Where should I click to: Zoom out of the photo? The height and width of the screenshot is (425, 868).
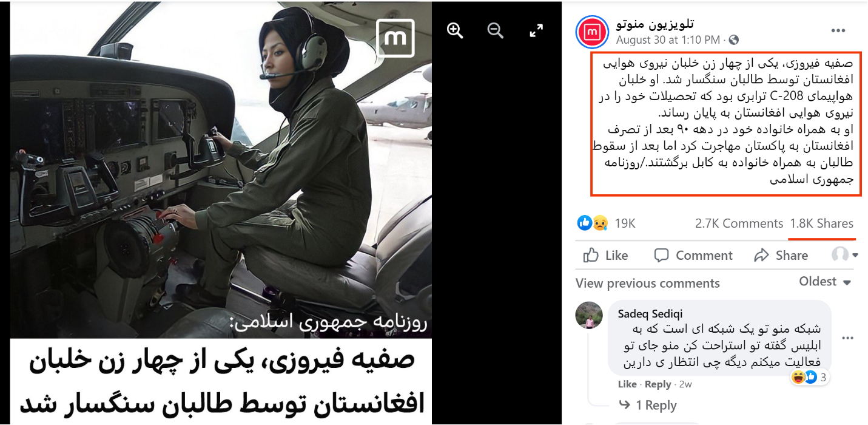[x=496, y=30]
